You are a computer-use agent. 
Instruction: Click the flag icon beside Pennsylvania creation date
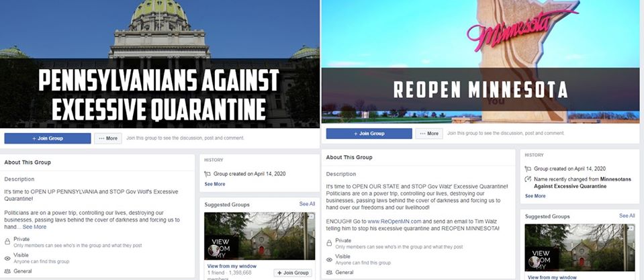[x=208, y=174]
